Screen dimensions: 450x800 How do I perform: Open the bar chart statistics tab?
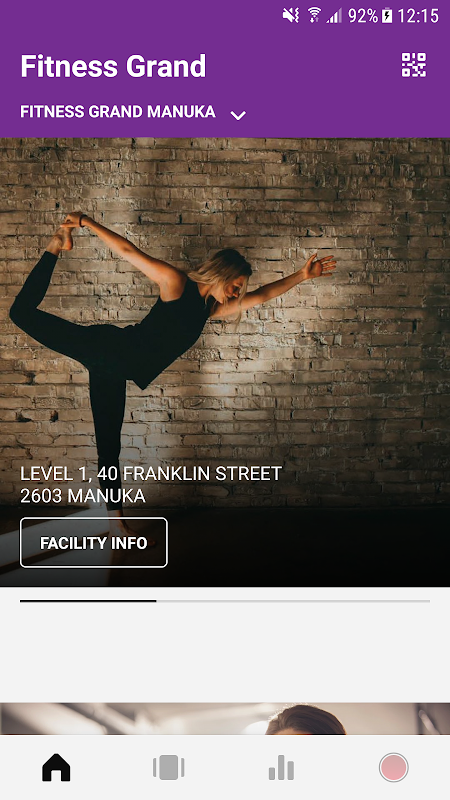coord(281,768)
